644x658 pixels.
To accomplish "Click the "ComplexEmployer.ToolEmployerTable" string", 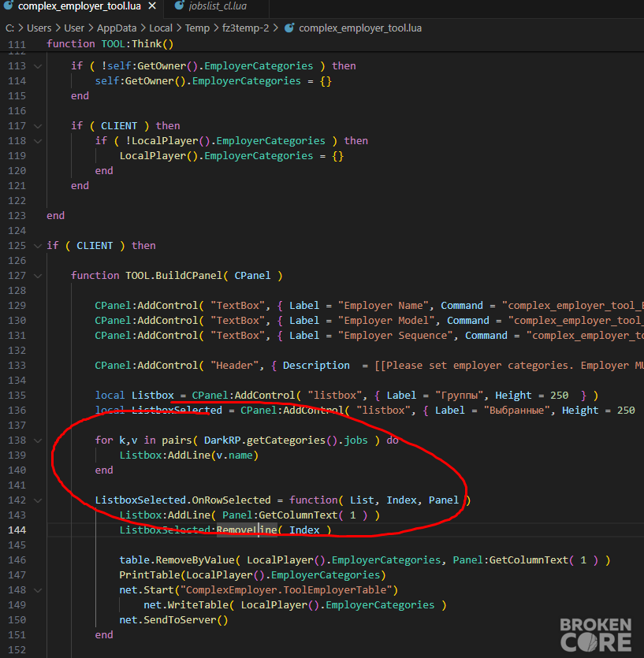I will (x=286, y=590).
